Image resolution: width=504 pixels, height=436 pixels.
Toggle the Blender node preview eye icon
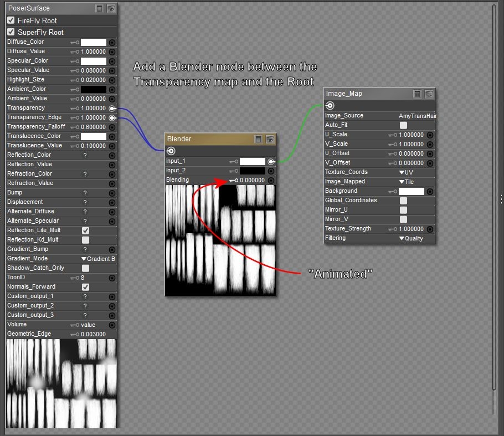tap(270, 139)
